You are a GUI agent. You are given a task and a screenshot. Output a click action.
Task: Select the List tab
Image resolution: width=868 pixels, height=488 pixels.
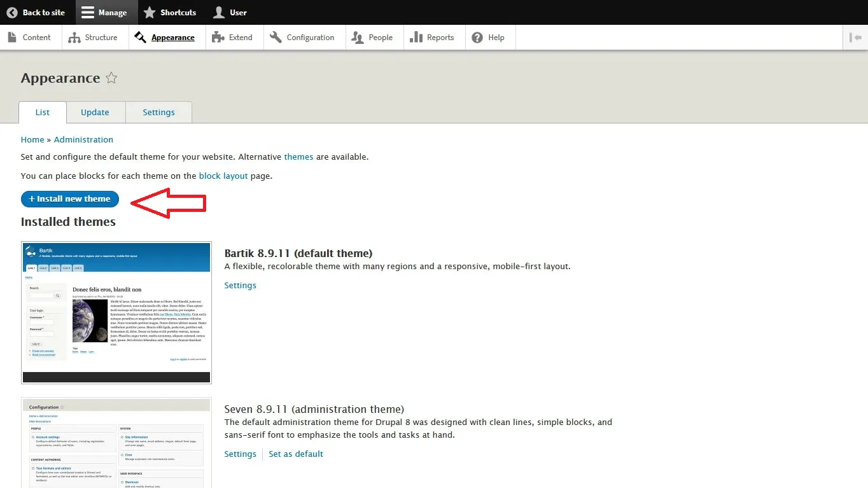click(43, 112)
